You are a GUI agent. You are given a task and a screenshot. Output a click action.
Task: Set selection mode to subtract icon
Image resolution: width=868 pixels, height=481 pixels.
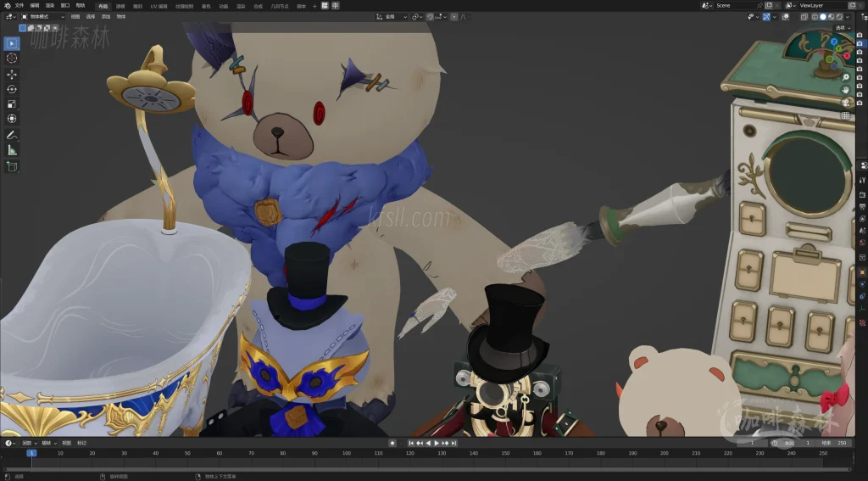pyautogui.click(x=39, y=28)
